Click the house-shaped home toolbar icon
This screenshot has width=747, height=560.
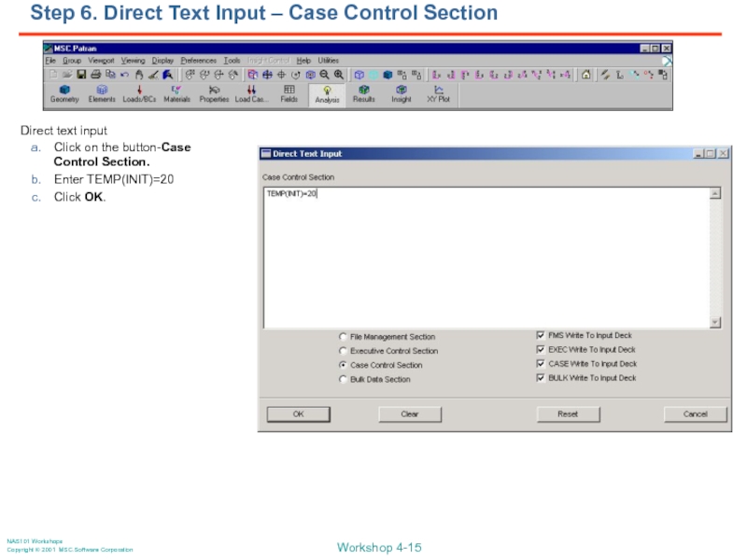pos(586,75)
